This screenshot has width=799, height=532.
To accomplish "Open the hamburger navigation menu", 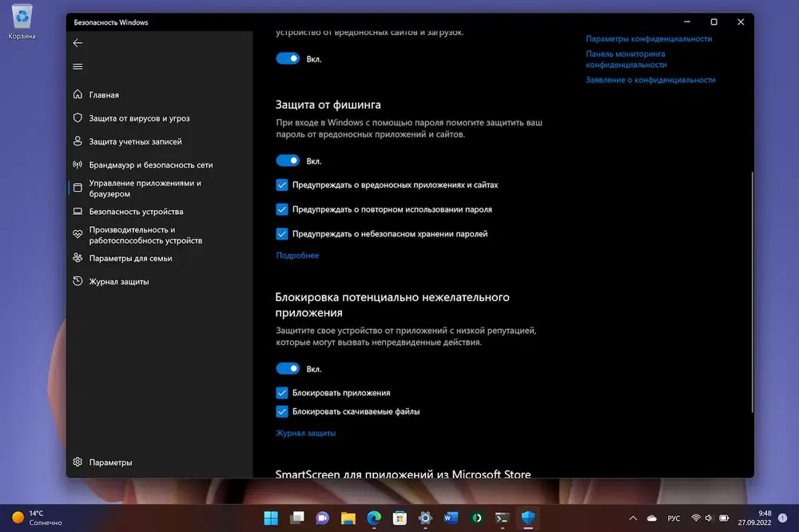I will (x=78, y=67).
